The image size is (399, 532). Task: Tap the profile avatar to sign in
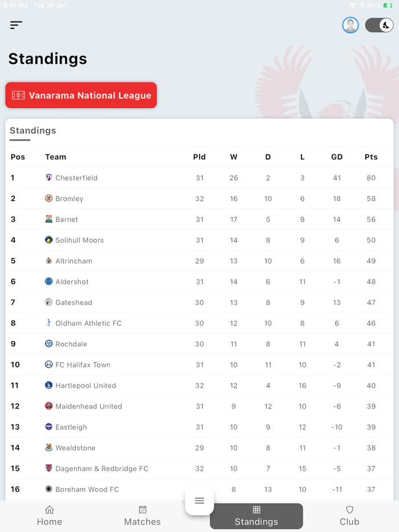(x=351, y=25)
